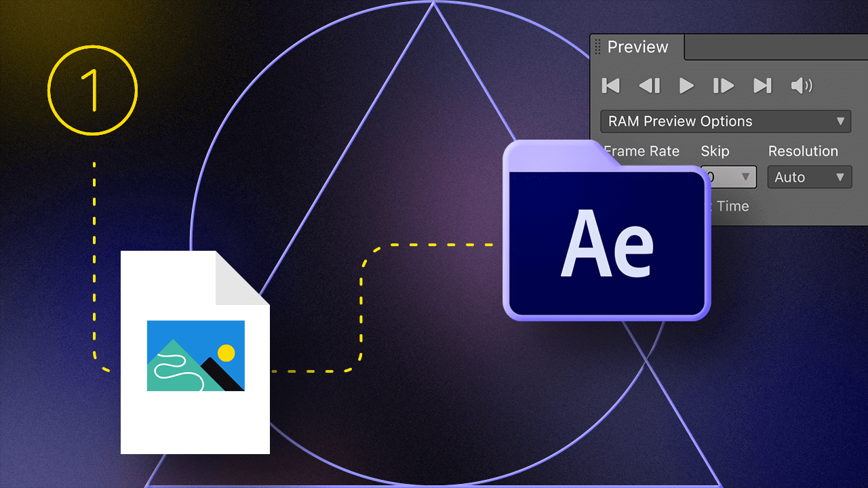Open the RAM Preview Options dropdown
The image size is (868, 488).
[726, 121]
